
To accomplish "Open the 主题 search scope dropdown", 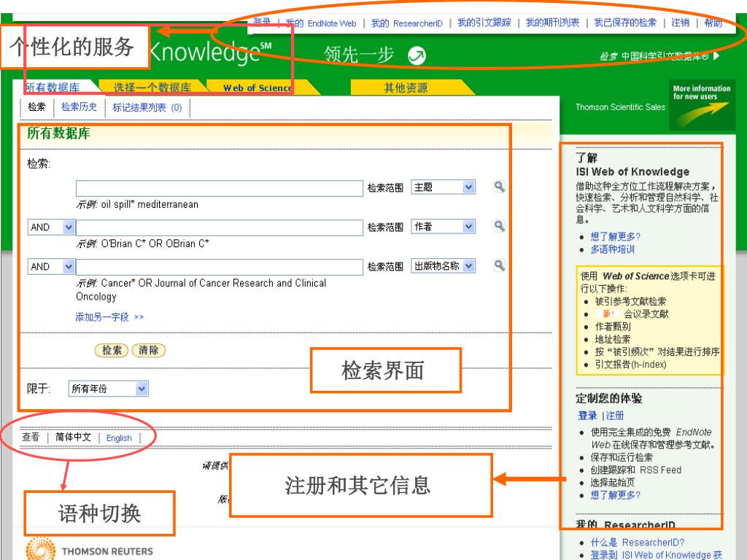I will 443,187.
